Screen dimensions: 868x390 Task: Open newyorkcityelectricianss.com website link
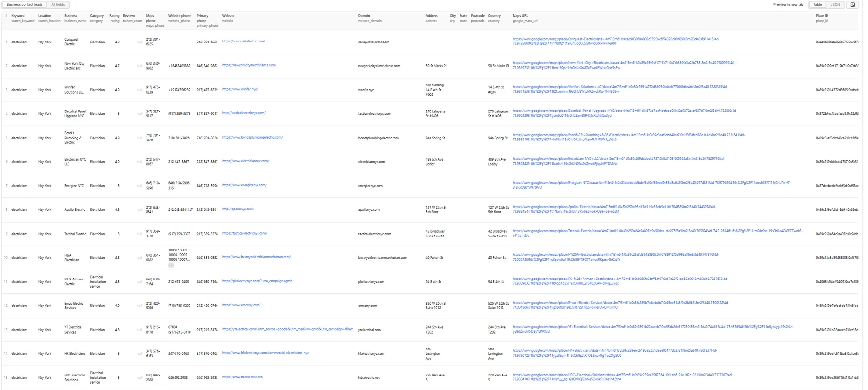coord(249,65)
